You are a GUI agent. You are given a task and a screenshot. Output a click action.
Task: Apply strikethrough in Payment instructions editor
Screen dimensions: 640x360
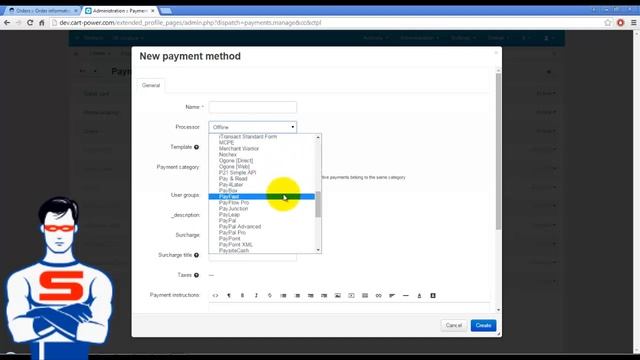tap(270, 296)
